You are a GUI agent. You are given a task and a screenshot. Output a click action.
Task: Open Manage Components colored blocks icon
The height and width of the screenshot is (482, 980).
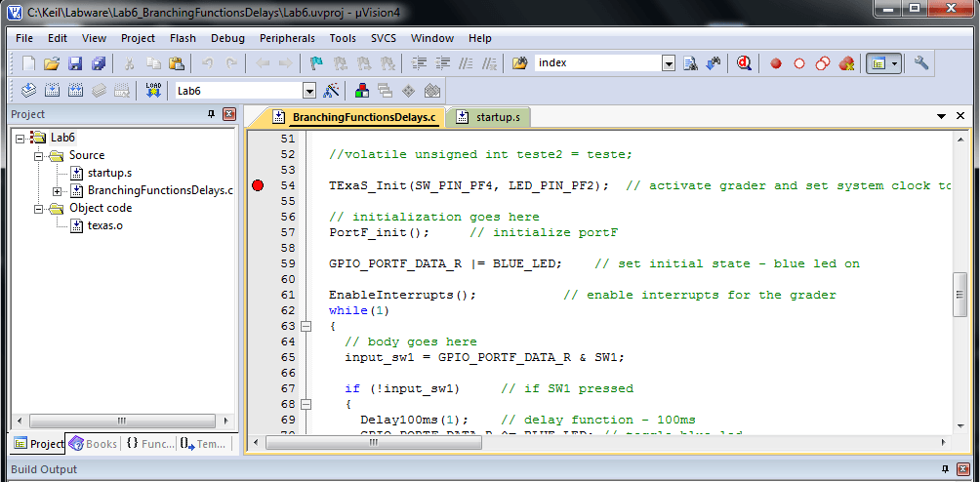362,91
